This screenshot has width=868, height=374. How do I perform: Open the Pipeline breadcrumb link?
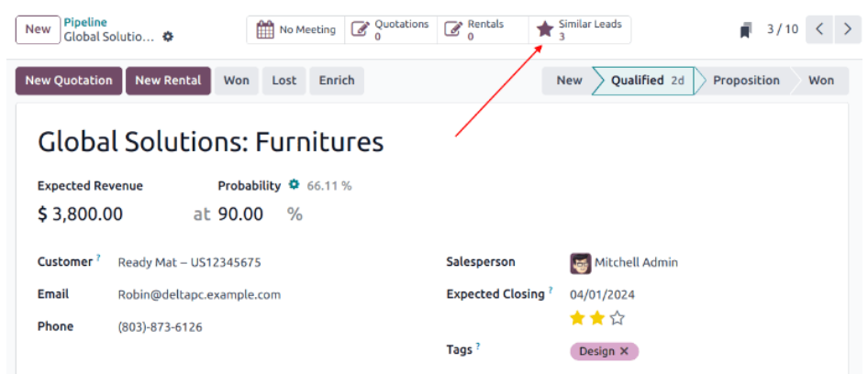coord(85,22)
